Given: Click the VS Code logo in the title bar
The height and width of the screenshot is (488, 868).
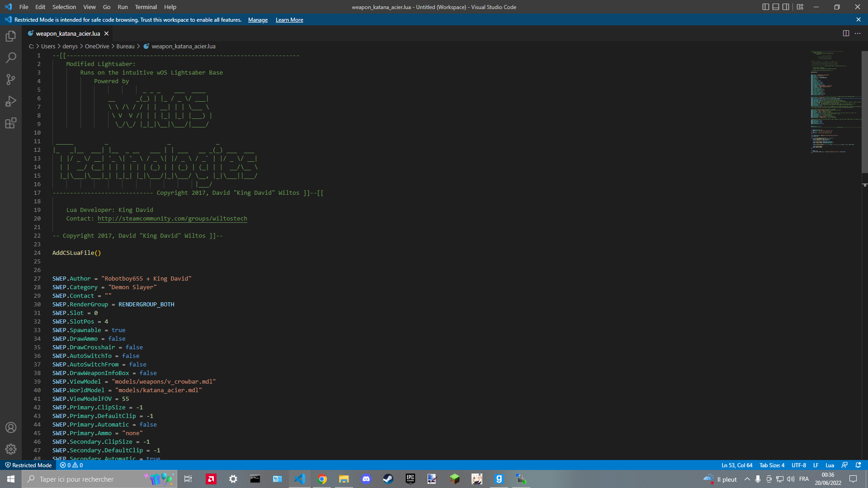Looking at the screenshot, I should point(8,7).
